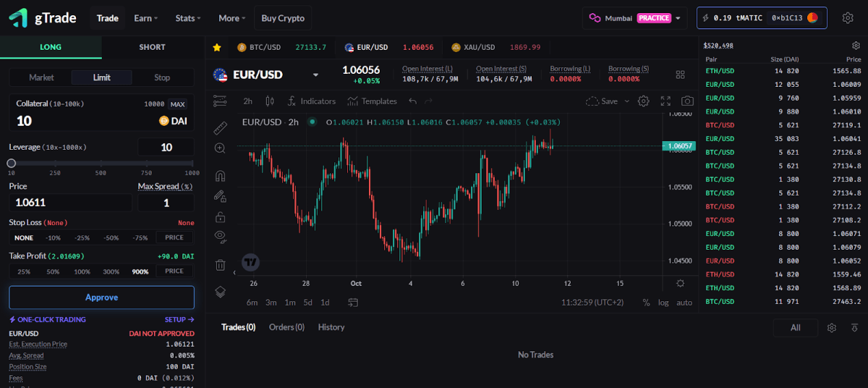The width and height of the screenshot is (868, 388).
Task: Toggle log scale on the chart
Action: [x=663, y=303]
